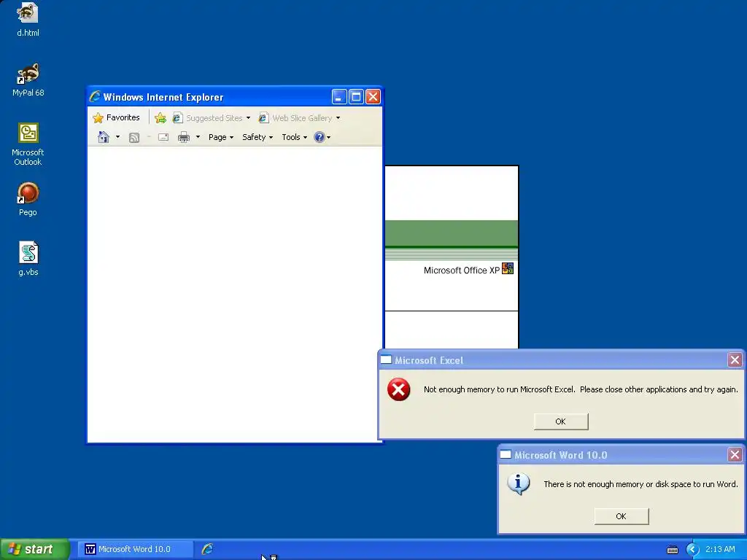Minimize the Internet Explorer window
Screen dimensions: 747x560
[339, 97]
